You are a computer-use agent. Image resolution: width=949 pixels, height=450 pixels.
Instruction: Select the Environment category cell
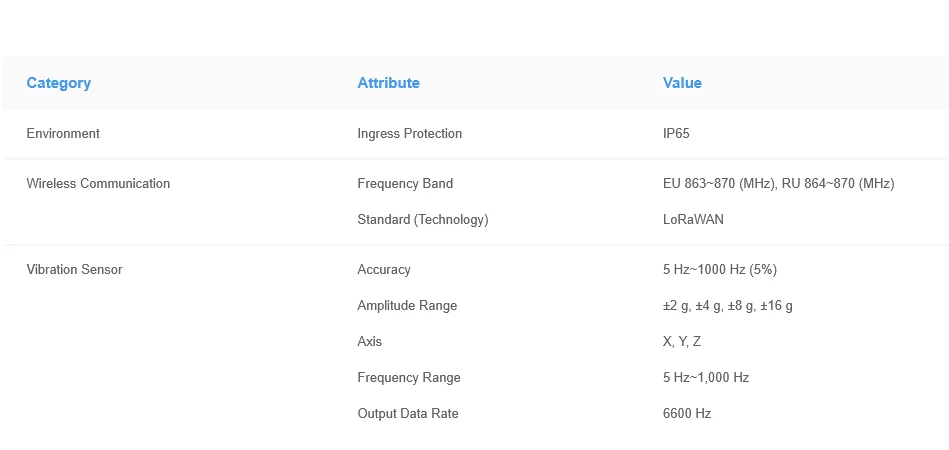(x=63, y=133)
